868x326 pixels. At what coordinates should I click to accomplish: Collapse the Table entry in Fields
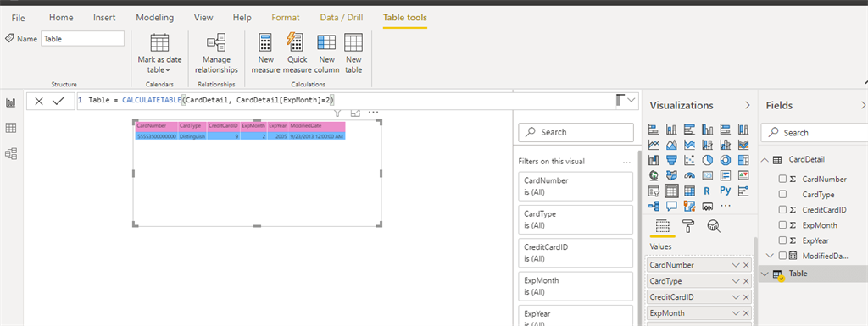[765, 274]
